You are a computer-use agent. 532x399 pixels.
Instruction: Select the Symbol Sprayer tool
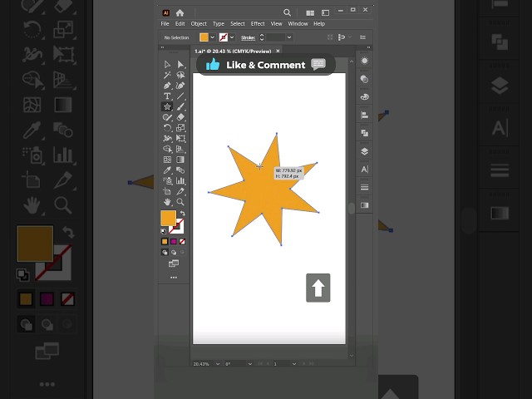[167, 181]
